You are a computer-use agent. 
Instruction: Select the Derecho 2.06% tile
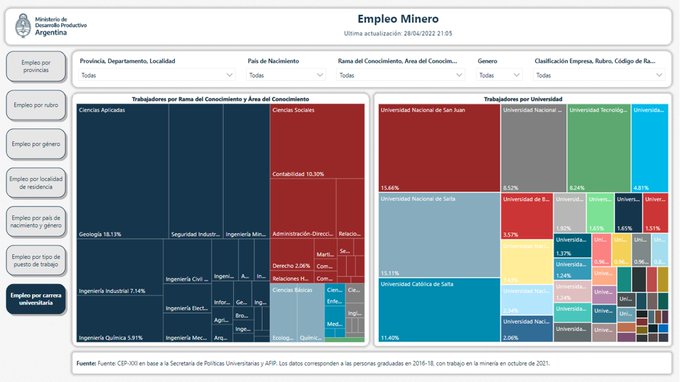coord(292,254)
